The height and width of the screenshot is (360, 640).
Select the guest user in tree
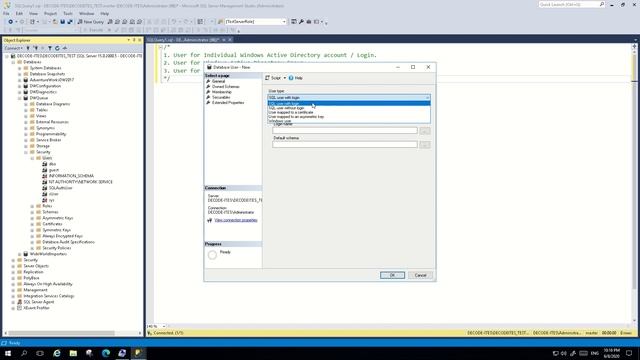53,170
